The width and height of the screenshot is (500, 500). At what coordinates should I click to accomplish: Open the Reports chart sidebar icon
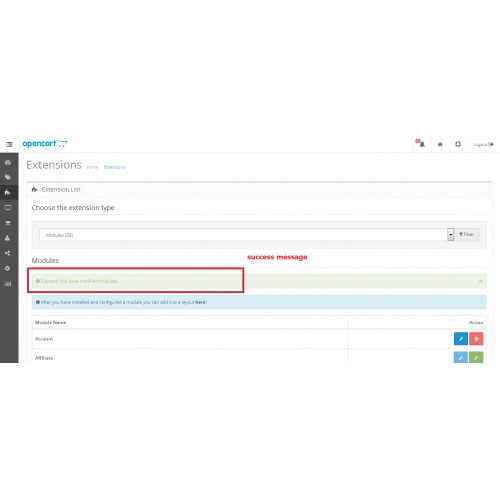tap(8, 284)
